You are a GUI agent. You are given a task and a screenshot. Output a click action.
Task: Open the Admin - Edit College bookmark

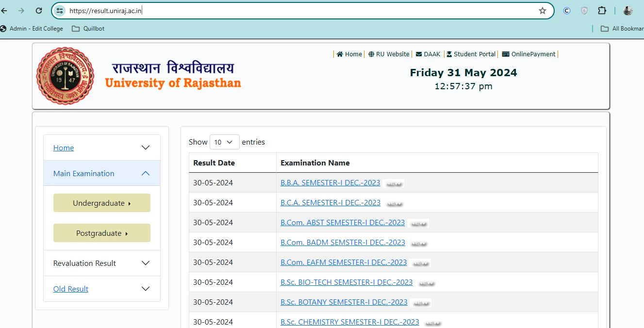(x=32, y=29)
